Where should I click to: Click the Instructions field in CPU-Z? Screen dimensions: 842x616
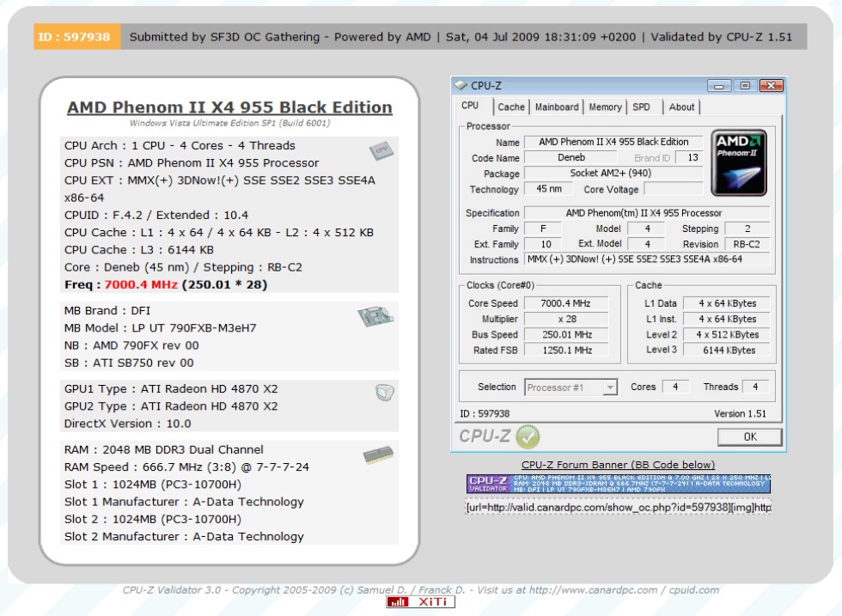pyautogui.click(x=647, y=259)
